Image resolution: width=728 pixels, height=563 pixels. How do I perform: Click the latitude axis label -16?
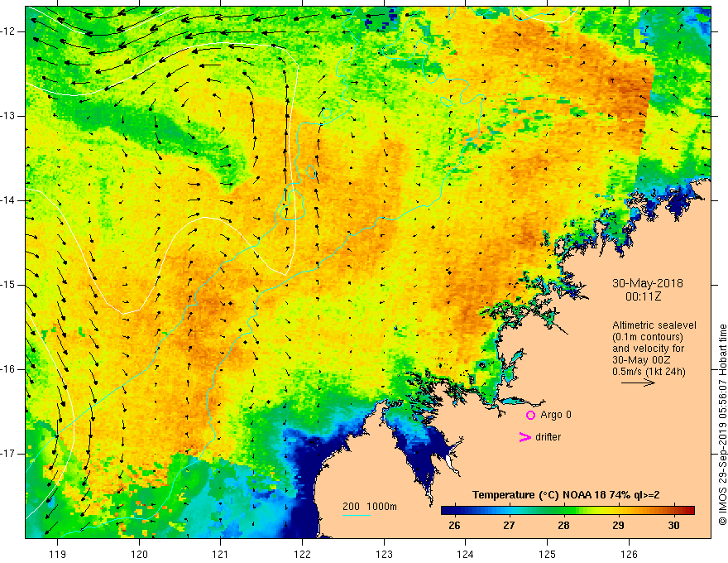click(x=9, y=368)
